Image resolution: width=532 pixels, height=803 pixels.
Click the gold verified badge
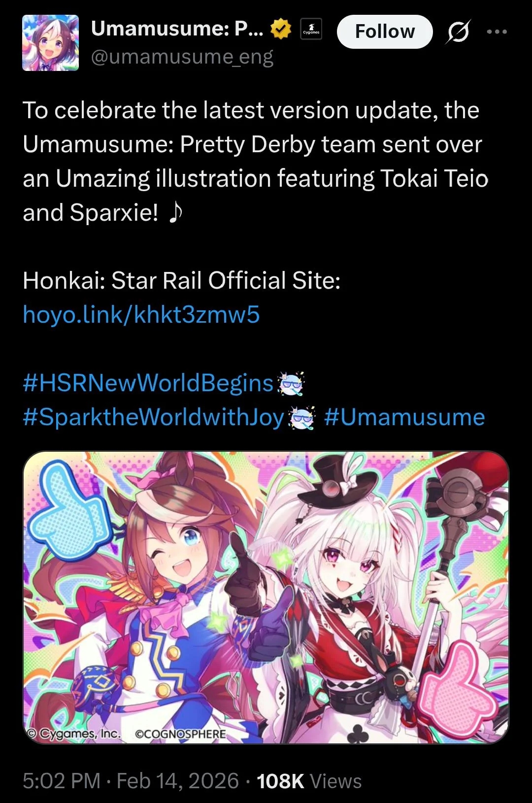[x=281, y=29]
